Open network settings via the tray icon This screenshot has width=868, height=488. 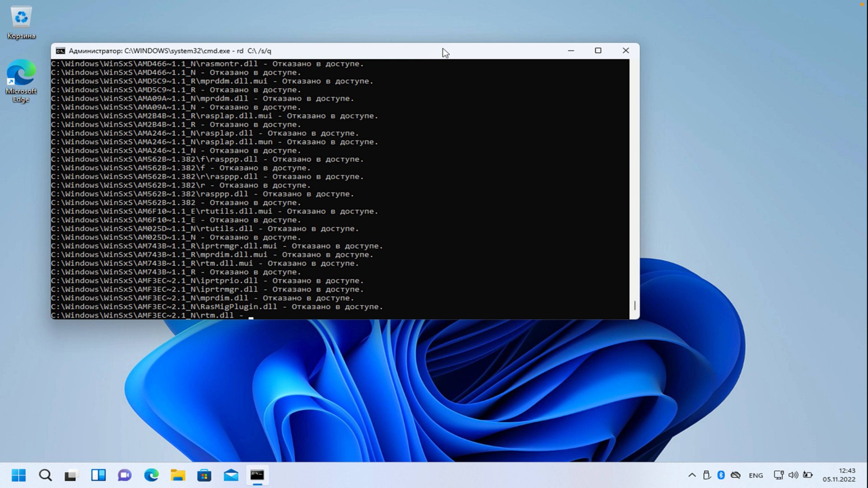[778, 475]
